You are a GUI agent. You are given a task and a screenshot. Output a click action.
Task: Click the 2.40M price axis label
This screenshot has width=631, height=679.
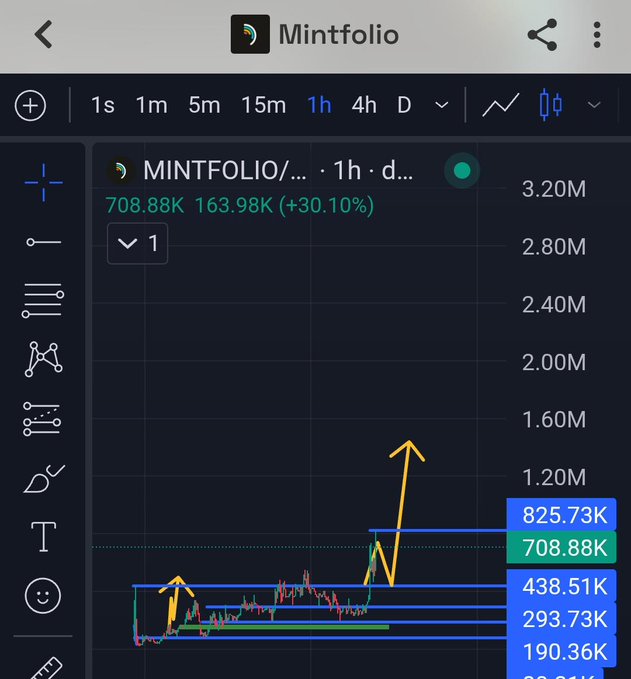tap(554, 304)
